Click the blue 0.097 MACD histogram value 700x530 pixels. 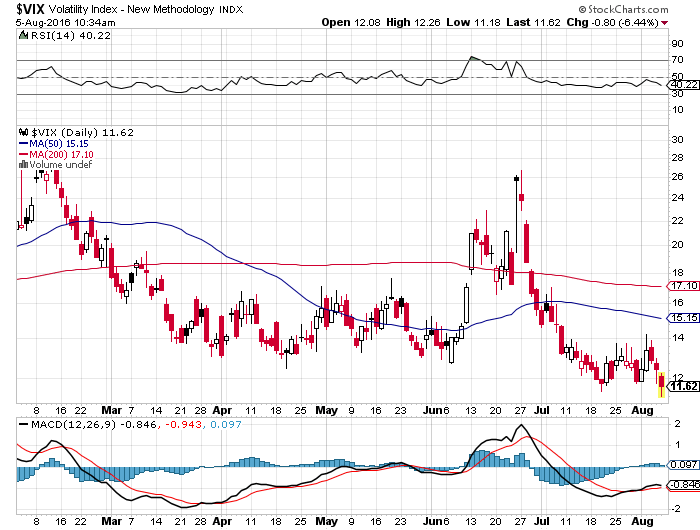pyautogui.click(x=225, y=424)
